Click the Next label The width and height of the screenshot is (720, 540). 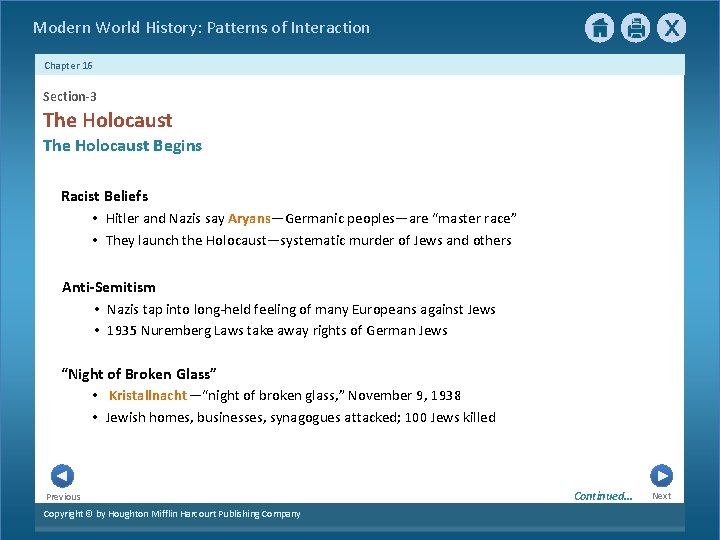click(x=661, y=496)
